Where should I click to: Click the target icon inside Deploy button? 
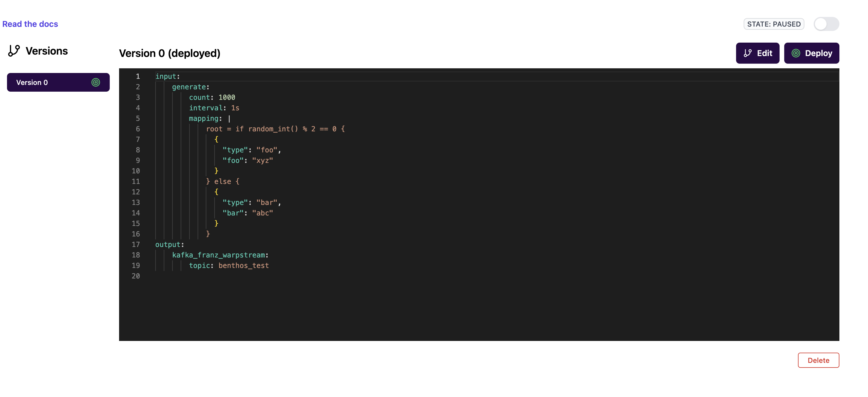(x=796, y=53)
